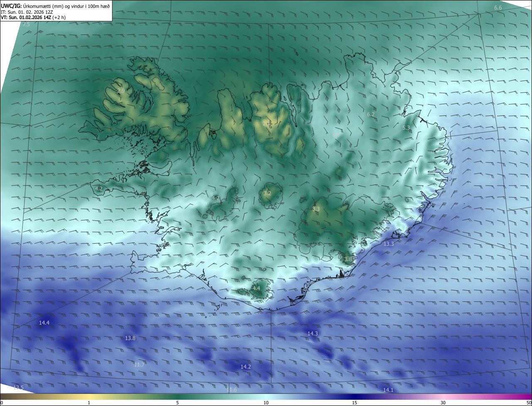Screen dimensions: 532x406
Task: Select the 14.1 value label
Action: click(x=388, y=390)
